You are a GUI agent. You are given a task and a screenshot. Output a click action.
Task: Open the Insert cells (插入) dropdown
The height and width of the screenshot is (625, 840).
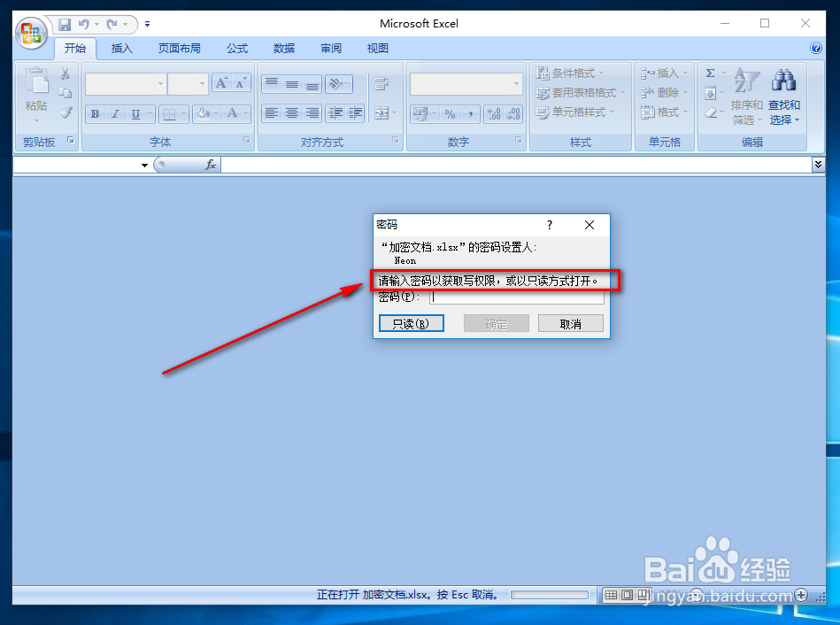point(664,73)
